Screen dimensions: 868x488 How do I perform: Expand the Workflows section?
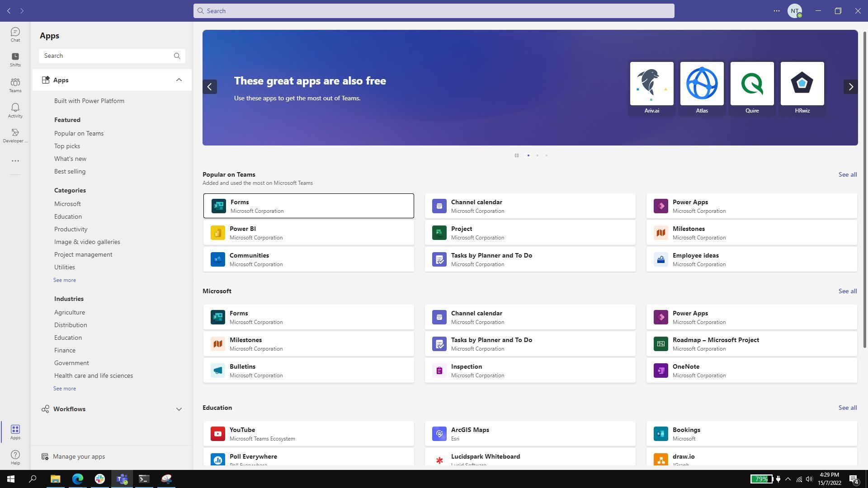(x=112, y=409)
